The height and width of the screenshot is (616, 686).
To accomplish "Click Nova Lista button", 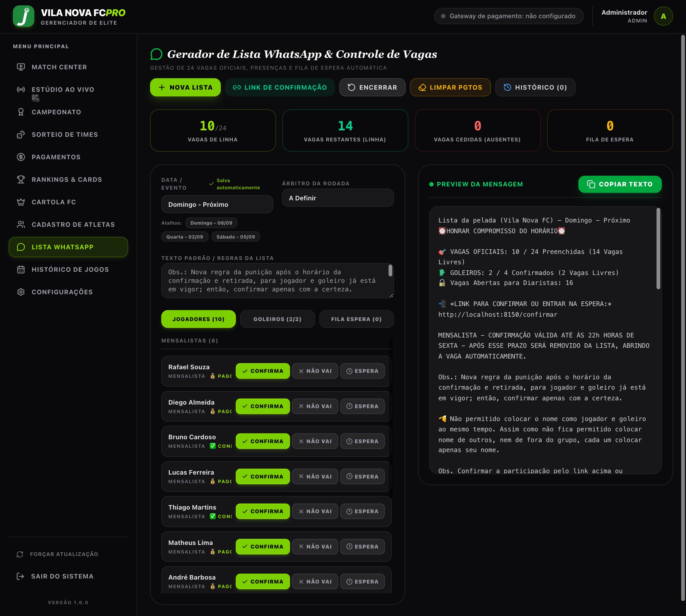I will point(185,87).
